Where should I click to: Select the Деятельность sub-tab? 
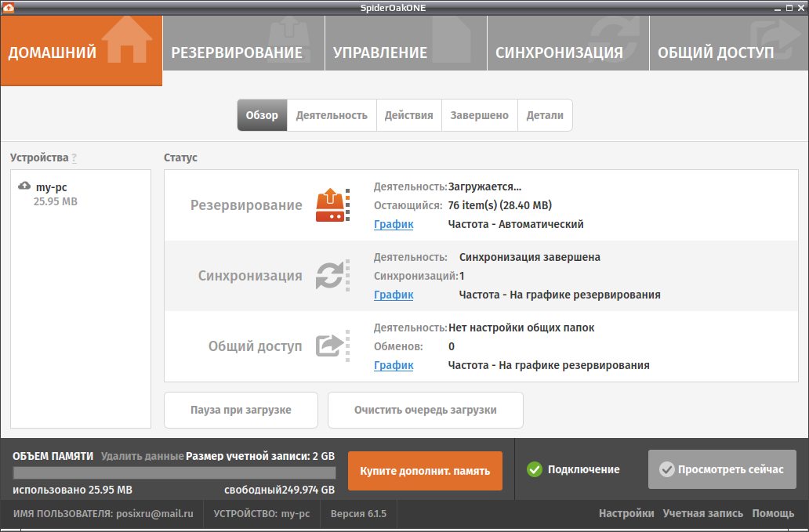pyautogui.click(x=332, y=115)
